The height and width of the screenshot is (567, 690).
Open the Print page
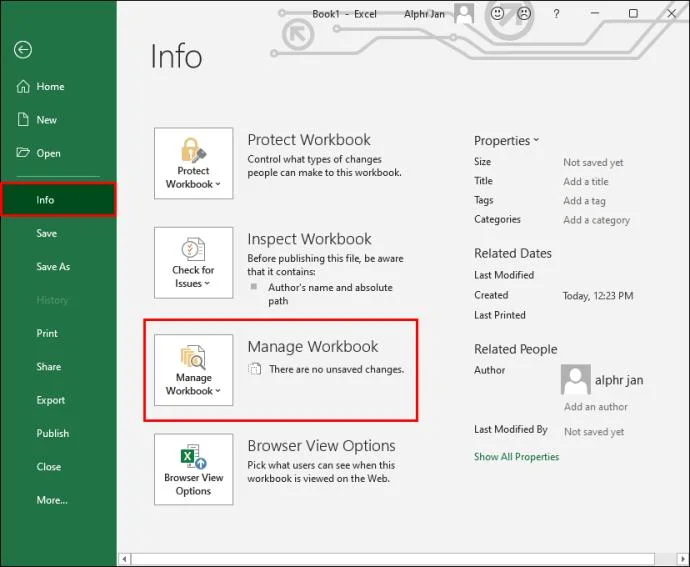point(58,333)
